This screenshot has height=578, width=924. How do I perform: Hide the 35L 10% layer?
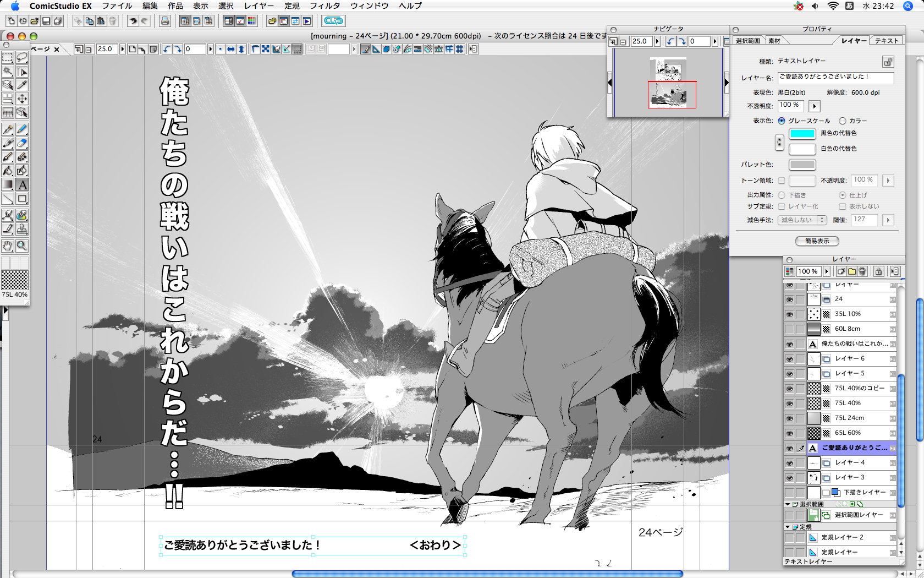pos(790,314)
